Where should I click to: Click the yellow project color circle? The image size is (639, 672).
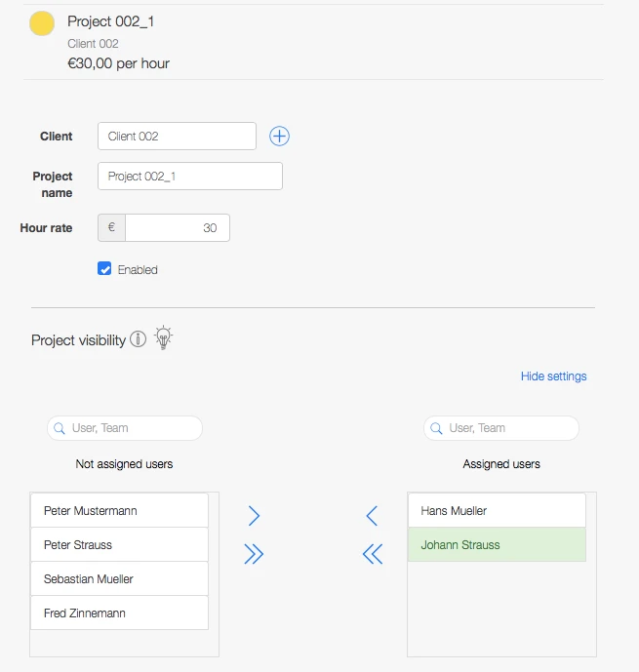(x=42, y=23)
